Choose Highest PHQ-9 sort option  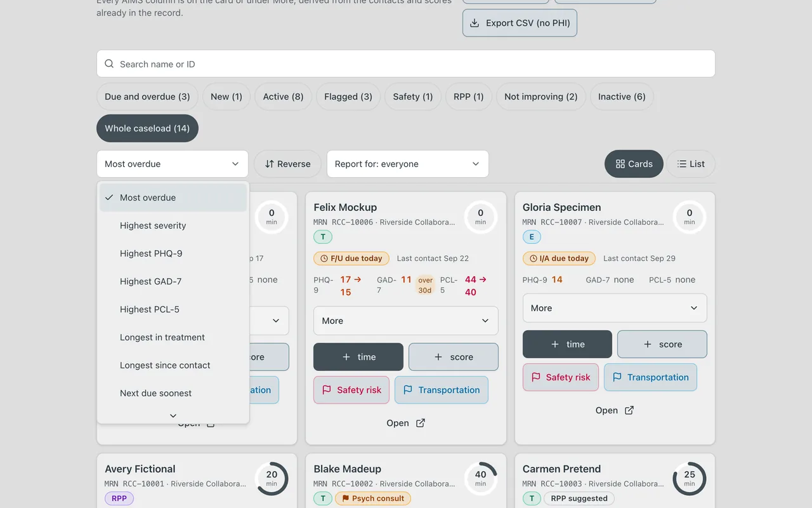point(173,253)
